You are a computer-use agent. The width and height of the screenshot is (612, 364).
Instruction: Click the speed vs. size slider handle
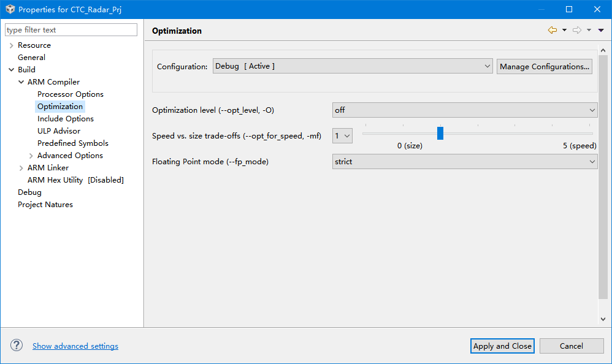tap(440, 133)
